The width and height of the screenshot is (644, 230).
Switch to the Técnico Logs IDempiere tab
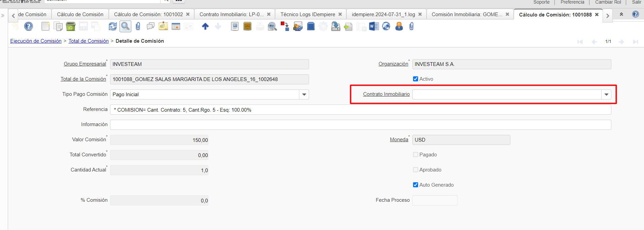click(308, 14)
